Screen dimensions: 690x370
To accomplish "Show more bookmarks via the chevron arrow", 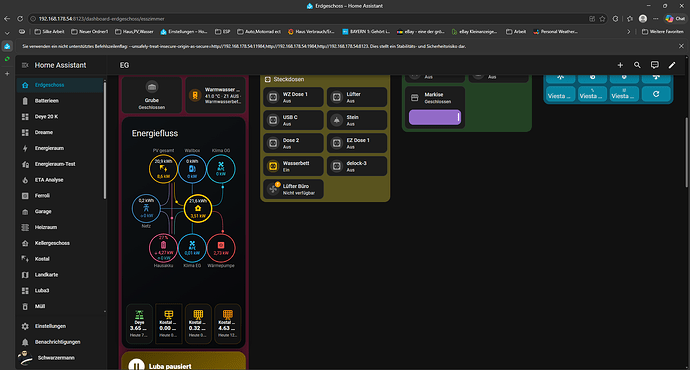I will click(x=628, y=32).
